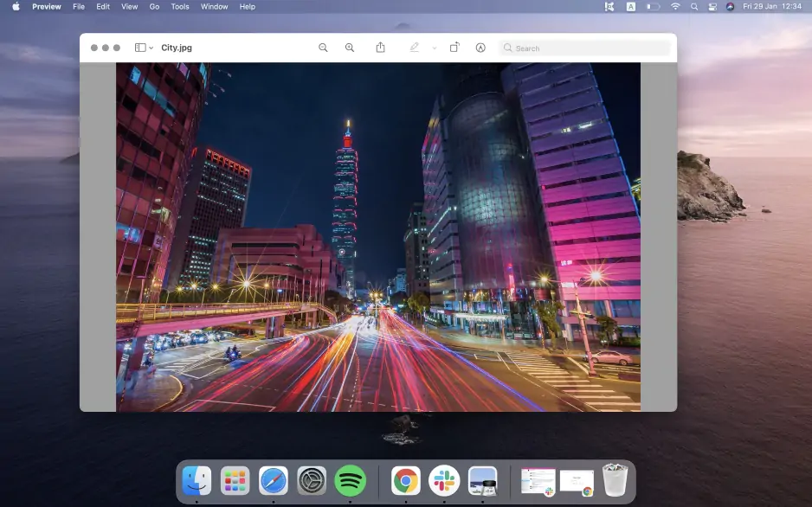
Task: Open Google Chrome in the dock
Action: (x=406, y=480)
